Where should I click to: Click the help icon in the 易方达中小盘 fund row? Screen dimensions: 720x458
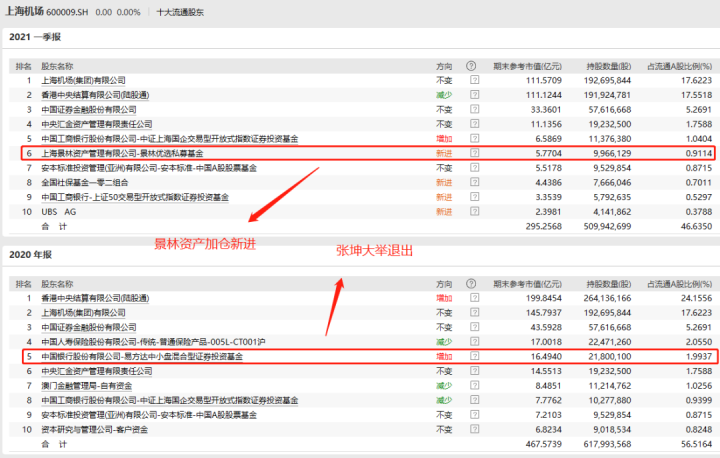474,356
